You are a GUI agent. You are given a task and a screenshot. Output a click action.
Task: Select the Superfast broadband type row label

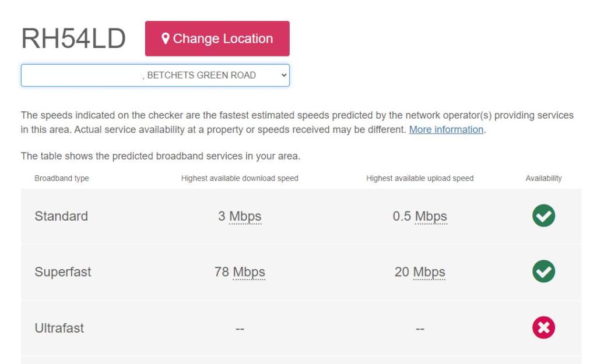[x=63, y=272]
